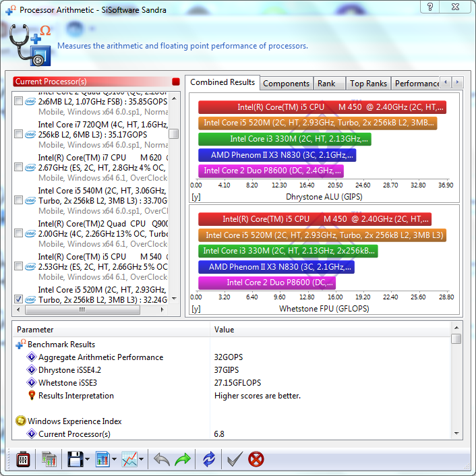Click processor list scroll right arrow
The height and width of the screenshot is (476, 476).
[x=162, y=309]
